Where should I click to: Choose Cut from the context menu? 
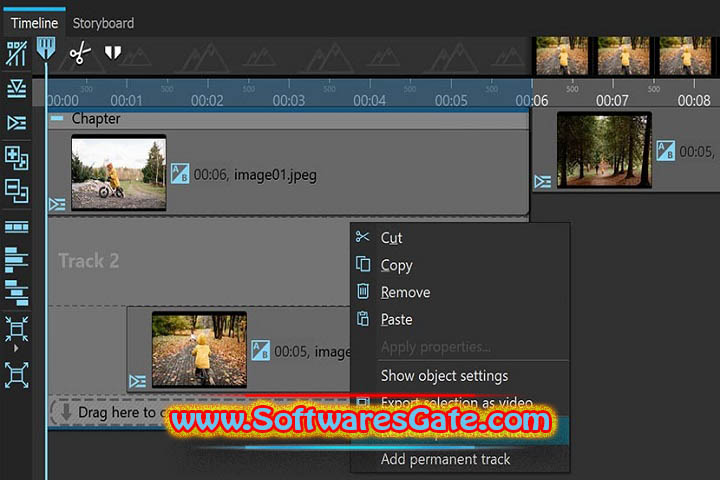460,238
